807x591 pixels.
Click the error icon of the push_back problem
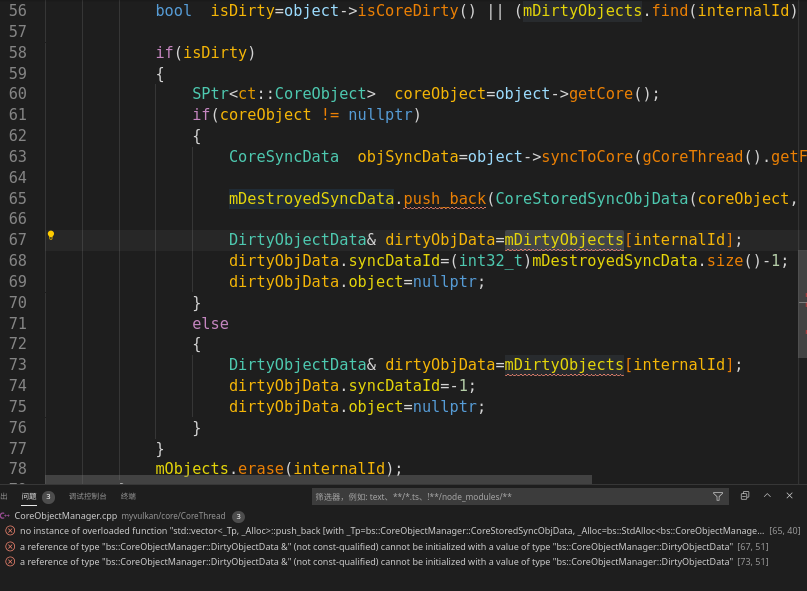pos(10,531)
